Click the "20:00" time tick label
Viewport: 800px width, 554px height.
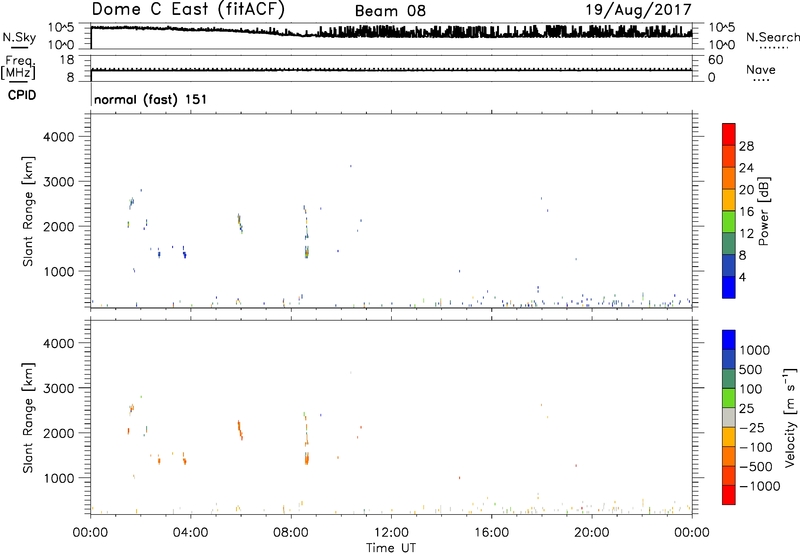click(x=592, y=533)
